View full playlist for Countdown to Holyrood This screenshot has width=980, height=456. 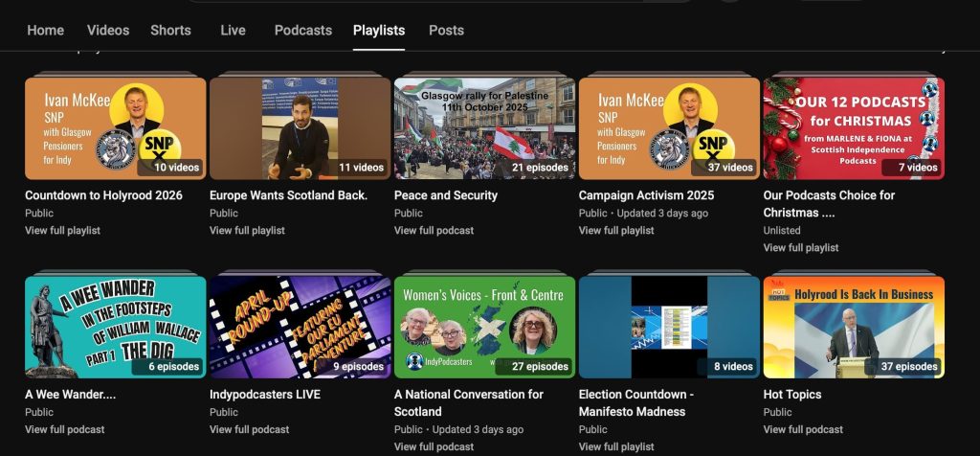coord(62,230)
